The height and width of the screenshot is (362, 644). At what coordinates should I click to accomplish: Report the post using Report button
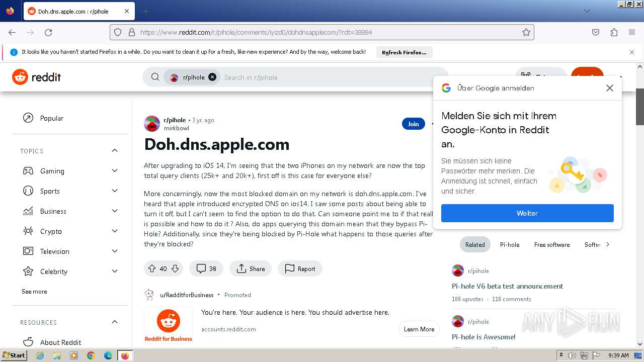pyautogui.click(x=300, y=268)
